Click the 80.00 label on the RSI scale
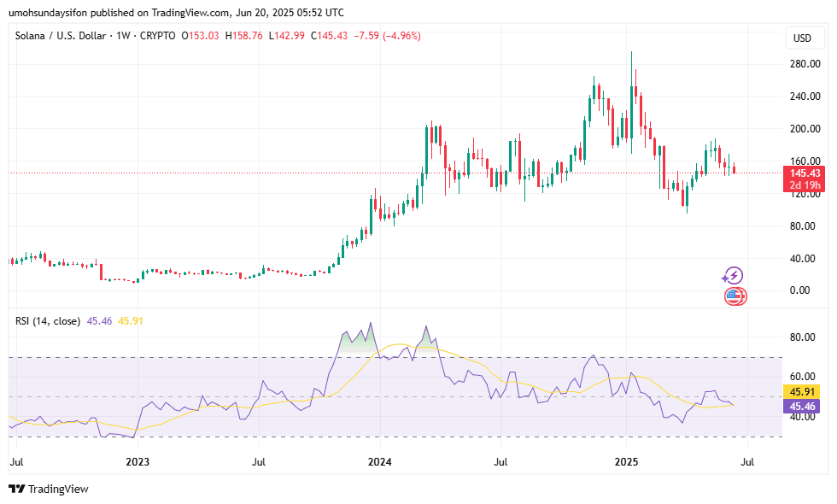The image size is (837, 504). [x=802, y=337]
